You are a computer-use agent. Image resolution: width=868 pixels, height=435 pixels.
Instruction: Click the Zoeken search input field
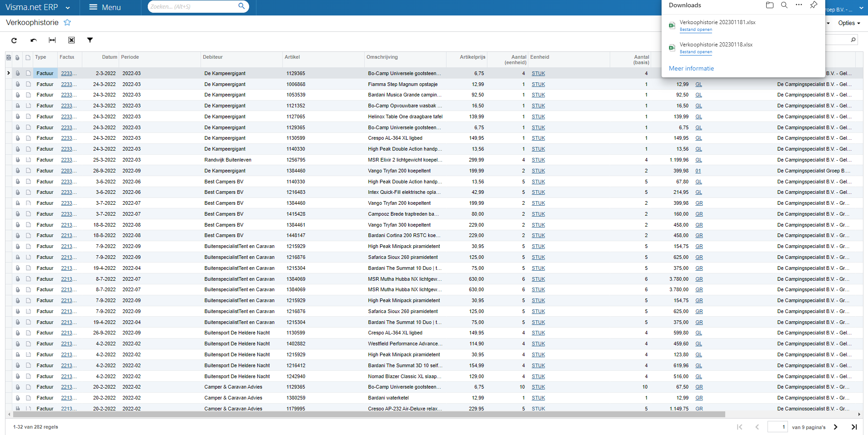coord(192,7)
